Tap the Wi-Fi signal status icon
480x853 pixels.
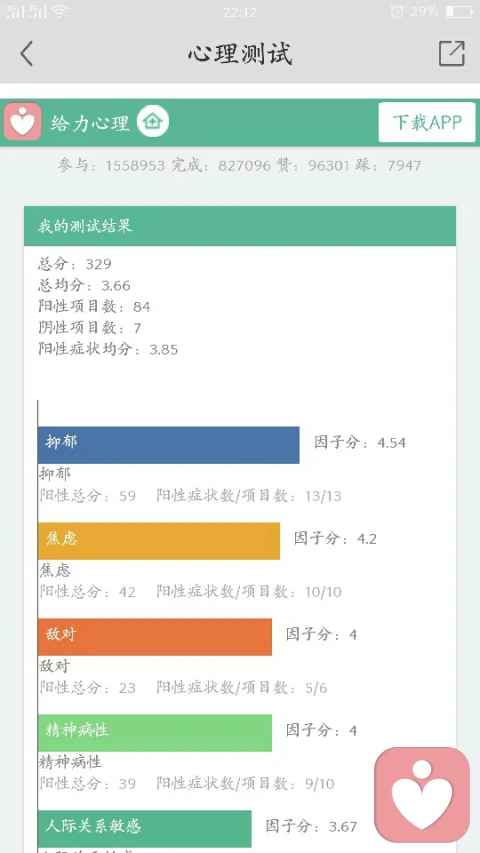point(59,11)
